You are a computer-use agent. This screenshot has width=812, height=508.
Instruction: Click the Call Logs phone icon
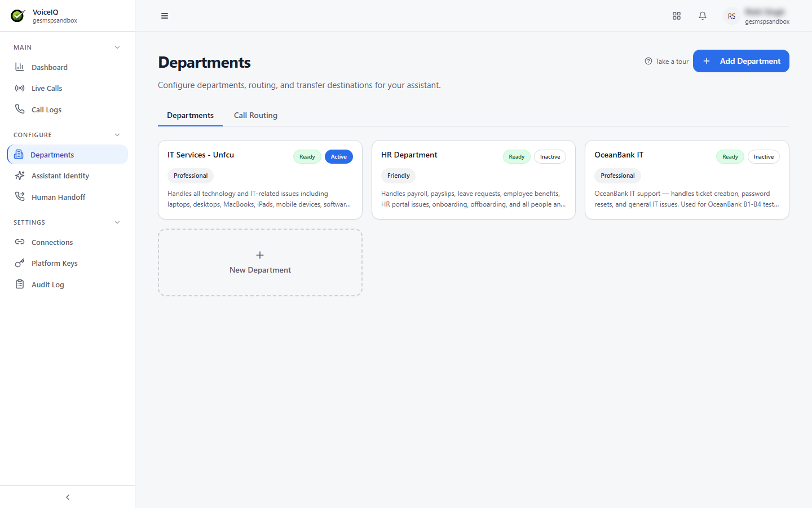pos(20,110)
